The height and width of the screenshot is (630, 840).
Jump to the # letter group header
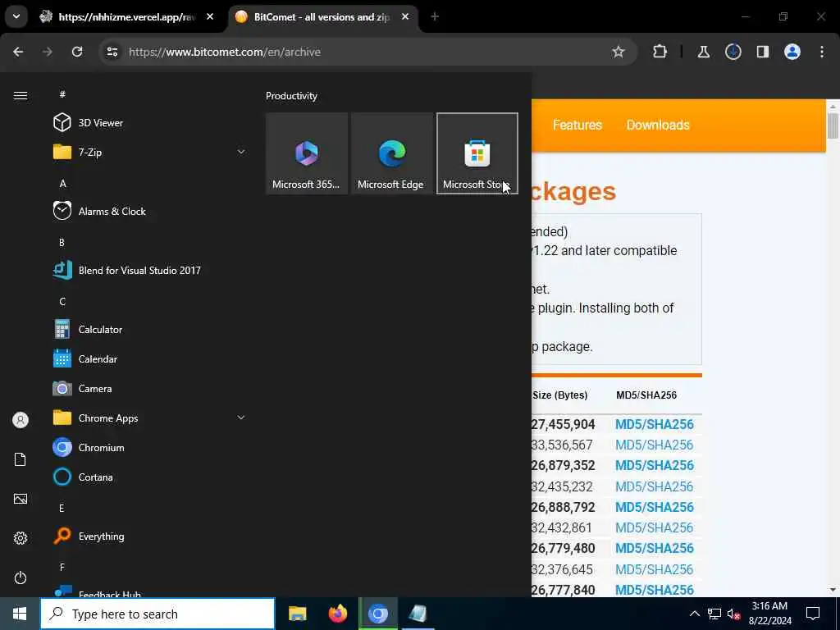tap(62, 94)
